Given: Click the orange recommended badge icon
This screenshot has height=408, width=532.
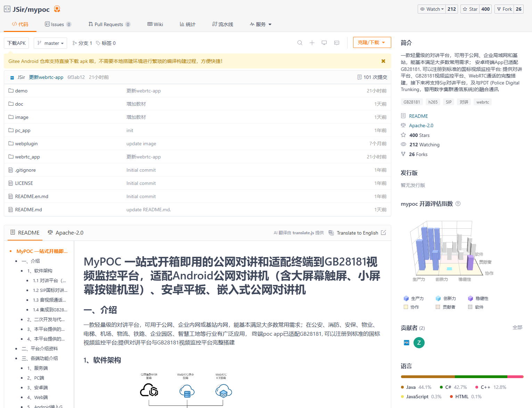Looking at the screenshot, I should (57, 9).
